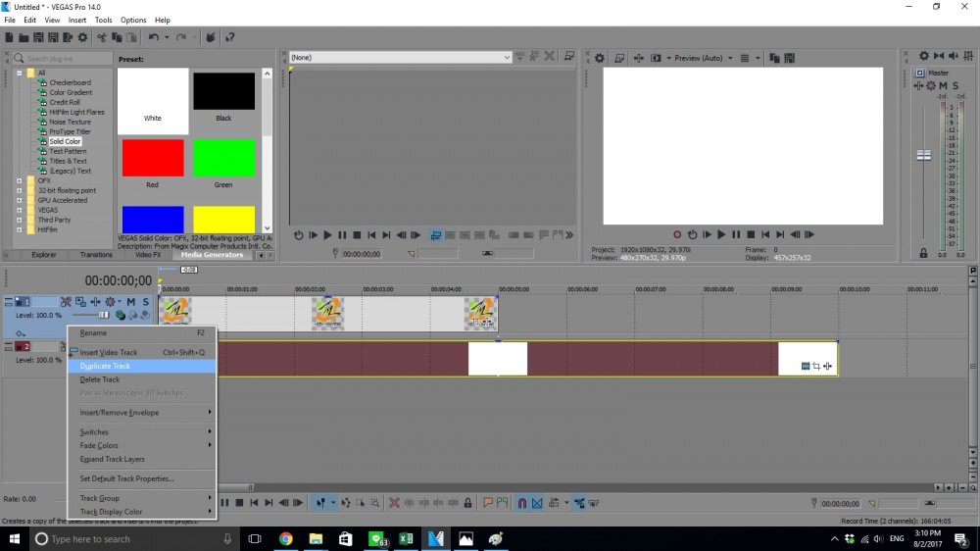This screenshot has height=551, width=980.
Task: Select the Checkerboard generator
Action: pyautogui.click(x=70, y=82)
